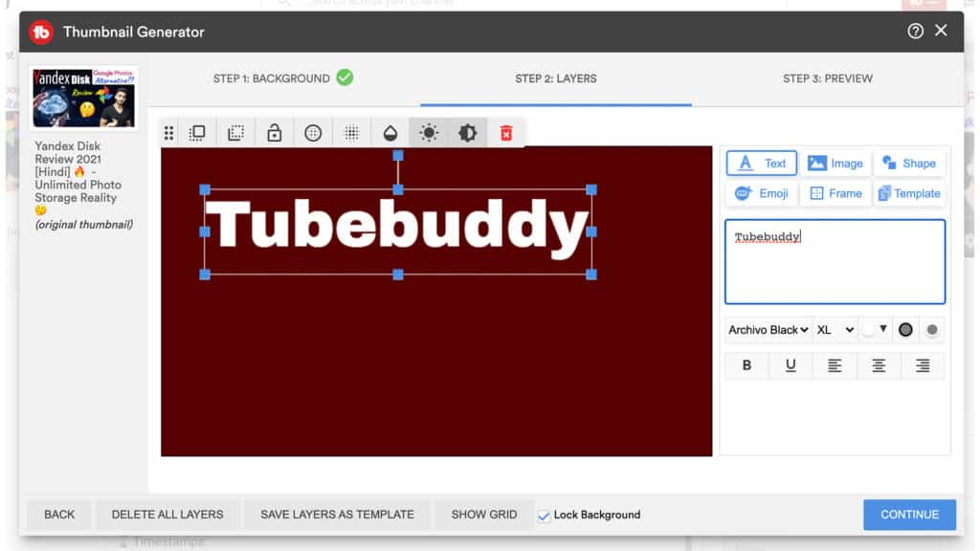
Task: Click the drag handle dots icon
Action: pos(168,133)
